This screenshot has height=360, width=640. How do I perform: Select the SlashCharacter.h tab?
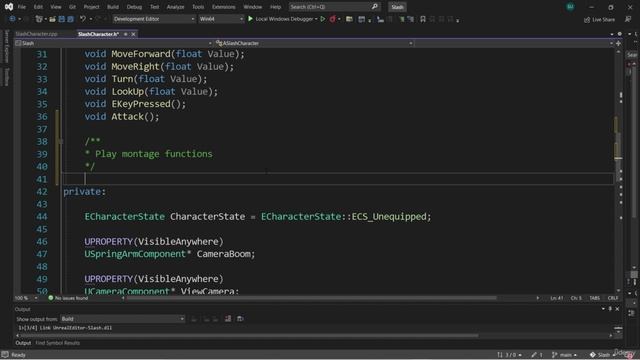[98, 34]
